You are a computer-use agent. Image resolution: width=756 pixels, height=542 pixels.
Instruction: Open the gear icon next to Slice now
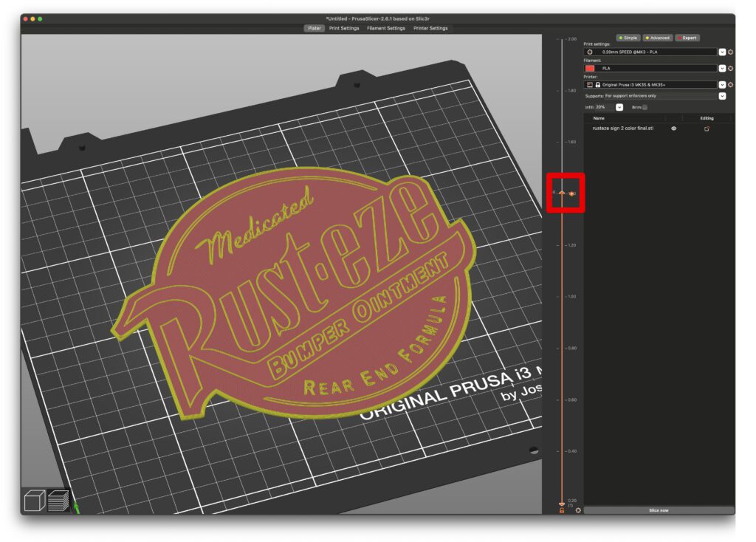[578, 510]
